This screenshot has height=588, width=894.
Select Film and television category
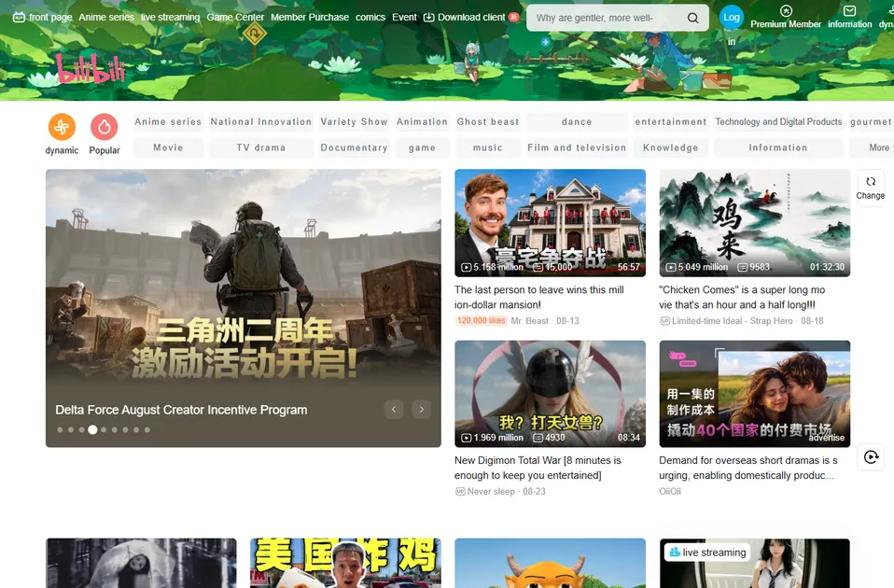[577, 147]
